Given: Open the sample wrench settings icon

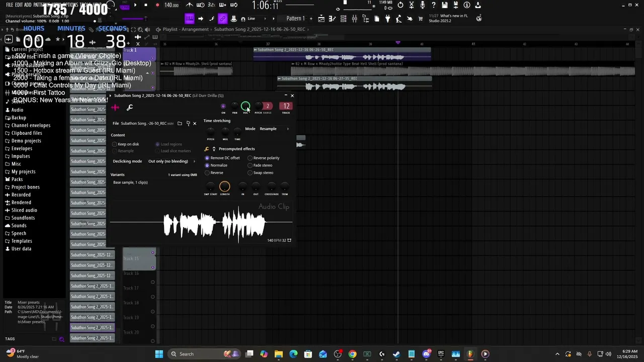Looking at the screenshot, I should click(x=130, y=107).
